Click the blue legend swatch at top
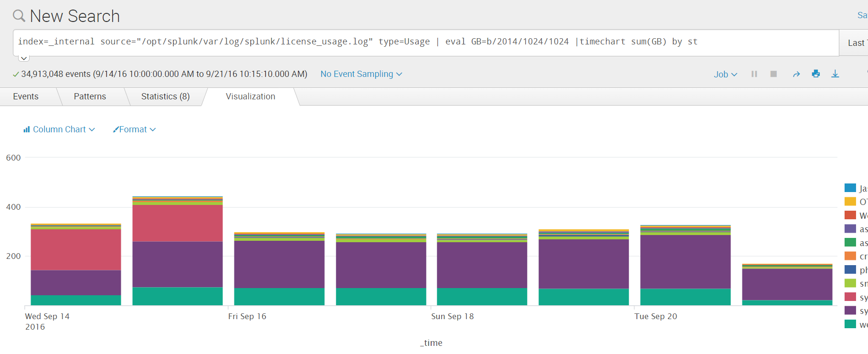868x354 pixels. pos(850,188)
